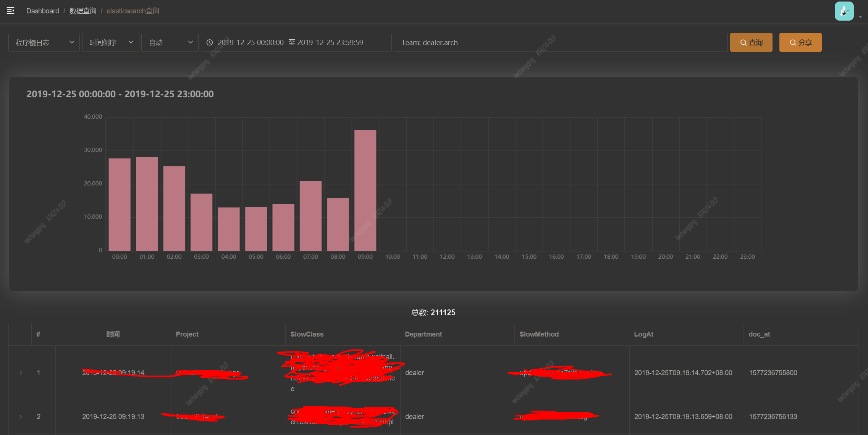
Task: Open the user avatar menu
Action: pyautogui.click(x=844, y=11)
